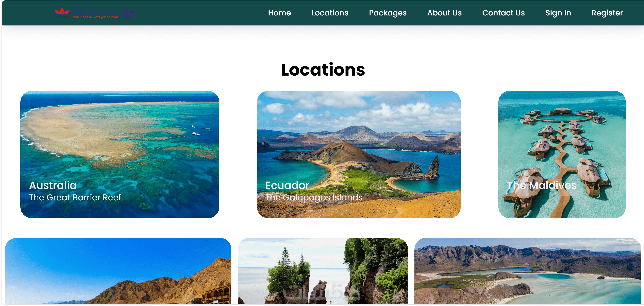
Task: Click the Australia title text
Action: 53,185
